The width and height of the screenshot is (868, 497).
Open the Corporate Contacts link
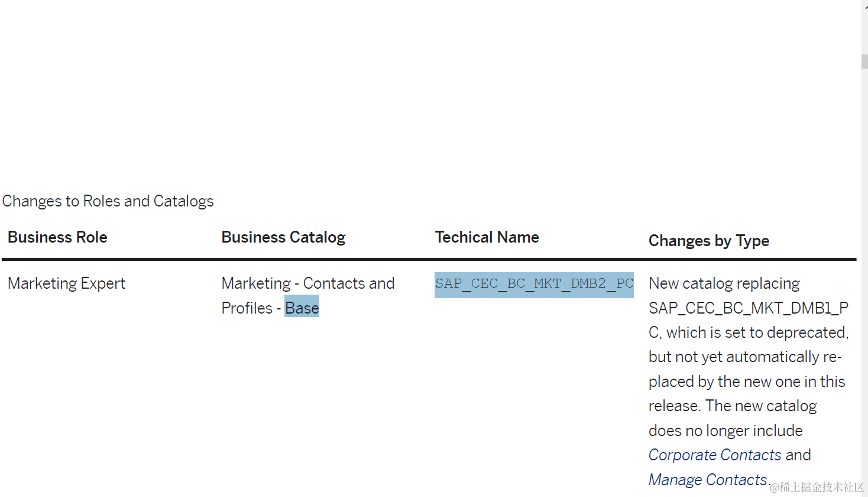(715, 455)
